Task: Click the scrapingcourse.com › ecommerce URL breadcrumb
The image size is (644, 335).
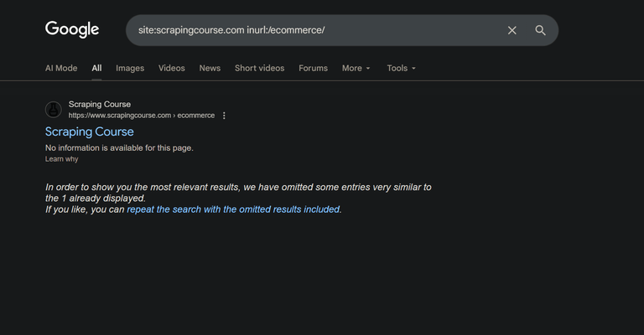Action: [x=141, y=116]
